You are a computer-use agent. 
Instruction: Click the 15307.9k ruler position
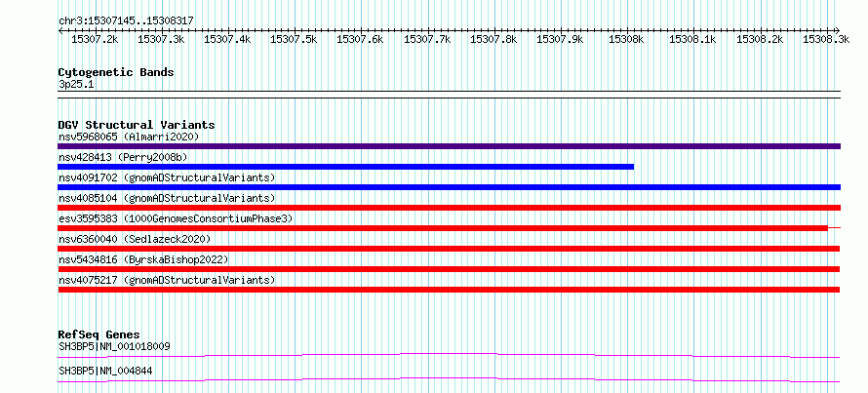pos(560,39)
